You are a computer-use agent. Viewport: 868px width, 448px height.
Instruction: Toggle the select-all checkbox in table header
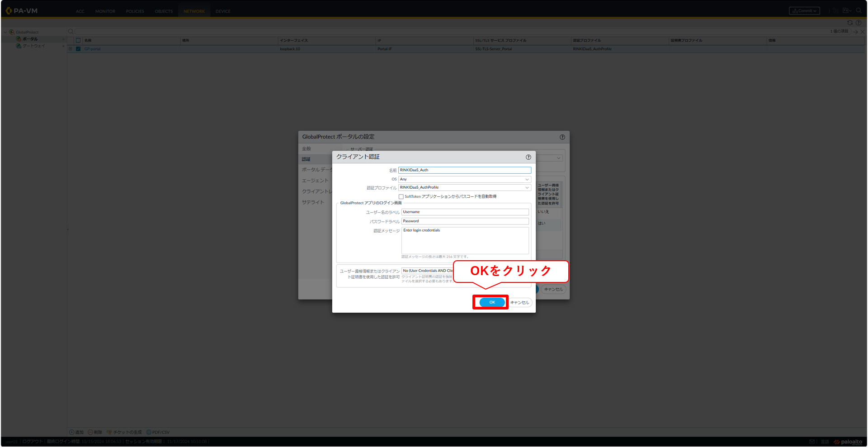78,41
